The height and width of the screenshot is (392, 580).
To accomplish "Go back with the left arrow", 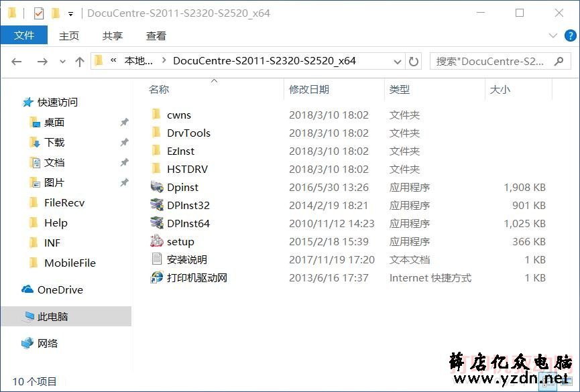I will pos(17,62).
